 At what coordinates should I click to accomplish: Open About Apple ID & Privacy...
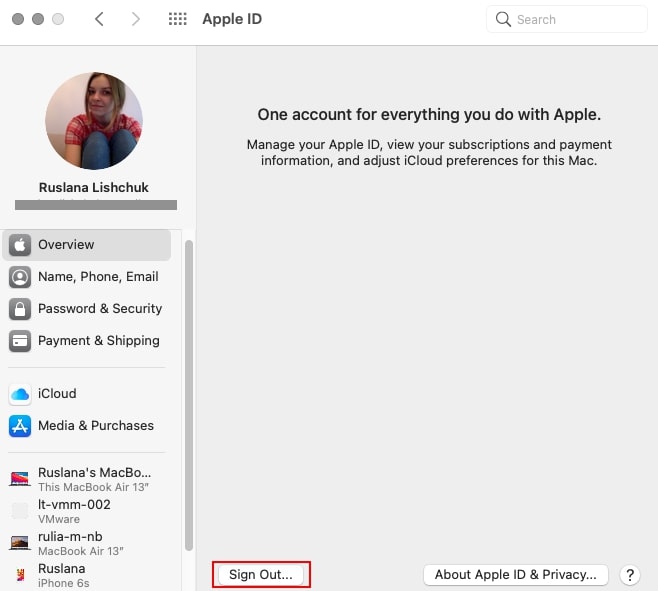516,575
